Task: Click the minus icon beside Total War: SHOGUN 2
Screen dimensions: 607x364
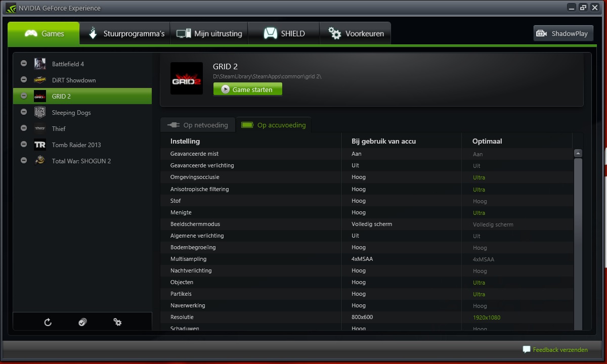Action: (x=23, y=160)
